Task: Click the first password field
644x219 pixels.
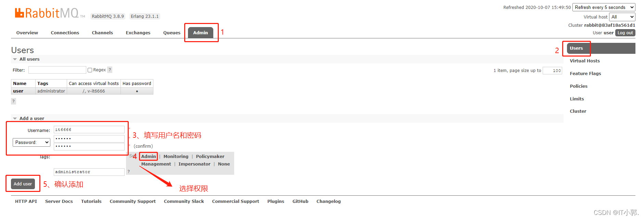Action: [89, 138]
